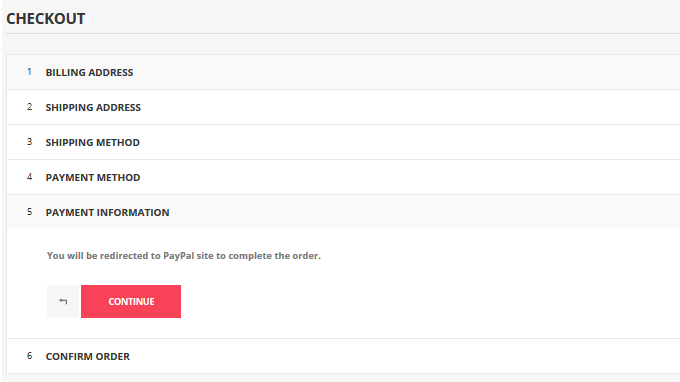Select step number 6 indicator

coord(29,356)
